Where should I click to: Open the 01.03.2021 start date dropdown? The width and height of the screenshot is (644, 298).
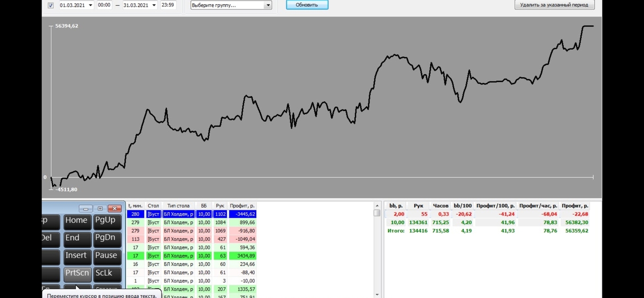90,6
